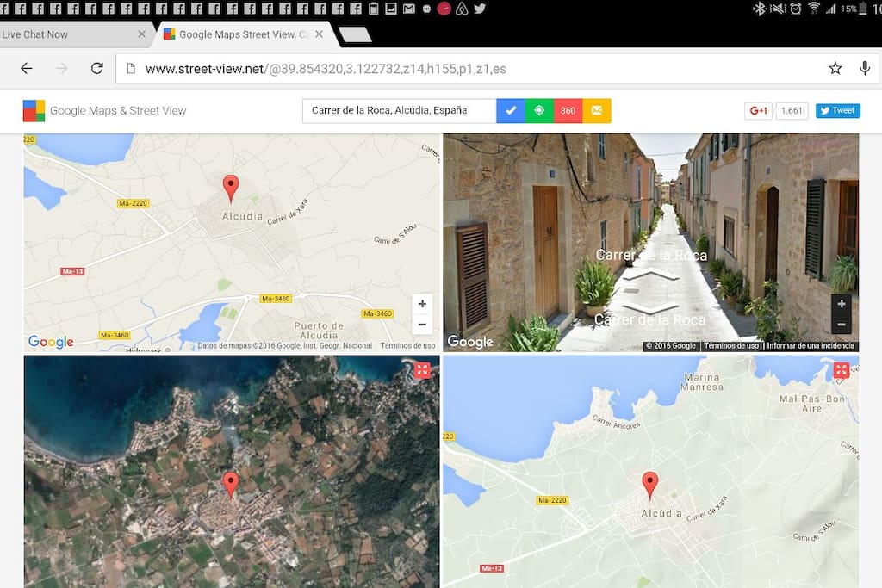Click the Puerto de Alcudia map label
Viewport: 882px width, 588px height.
(319, 331)
